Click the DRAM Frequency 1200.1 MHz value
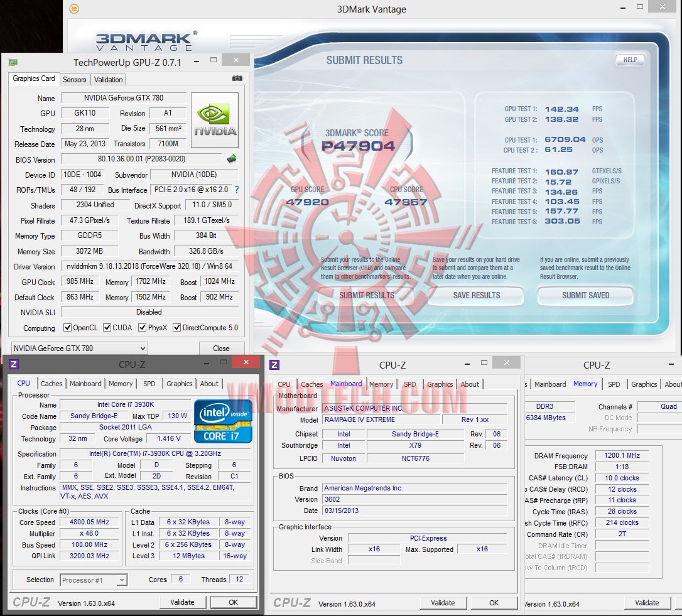682x616 pixels. 622,455
